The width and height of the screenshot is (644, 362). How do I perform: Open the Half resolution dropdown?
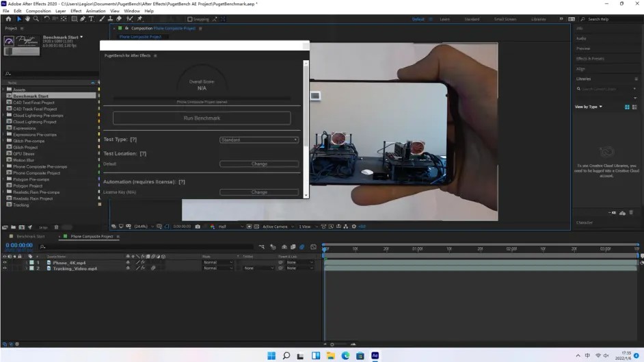(231, 227)
